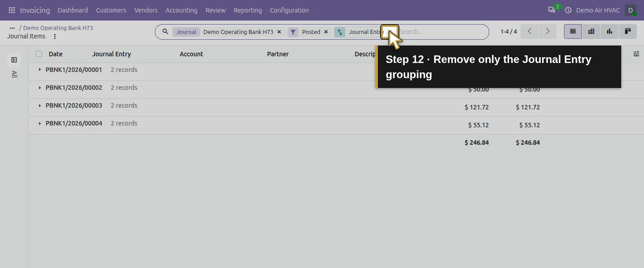
Task: Open the Dashboard menu
Action: click(x=73, y=10)
